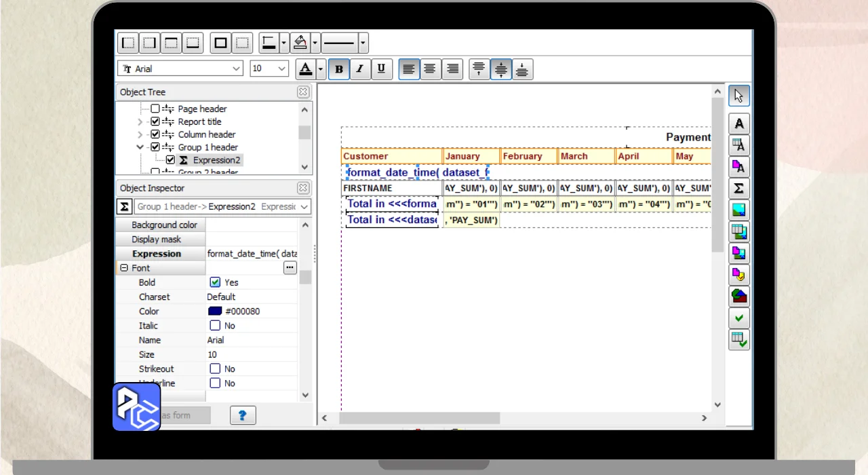Select Expression2 in the Object Tree
This screenshot has height=475, width=868.
click(x=216, y=160)
